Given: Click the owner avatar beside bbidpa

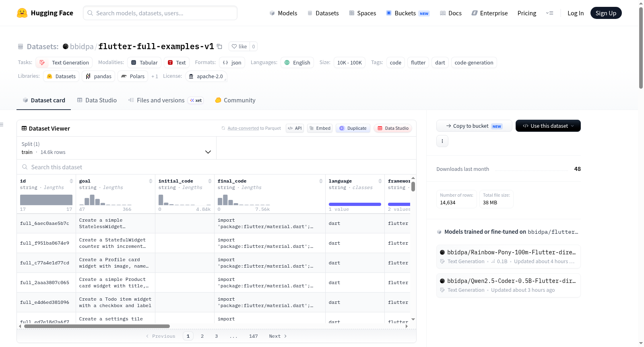Looking at the screenshot, I should pos(66,46).
